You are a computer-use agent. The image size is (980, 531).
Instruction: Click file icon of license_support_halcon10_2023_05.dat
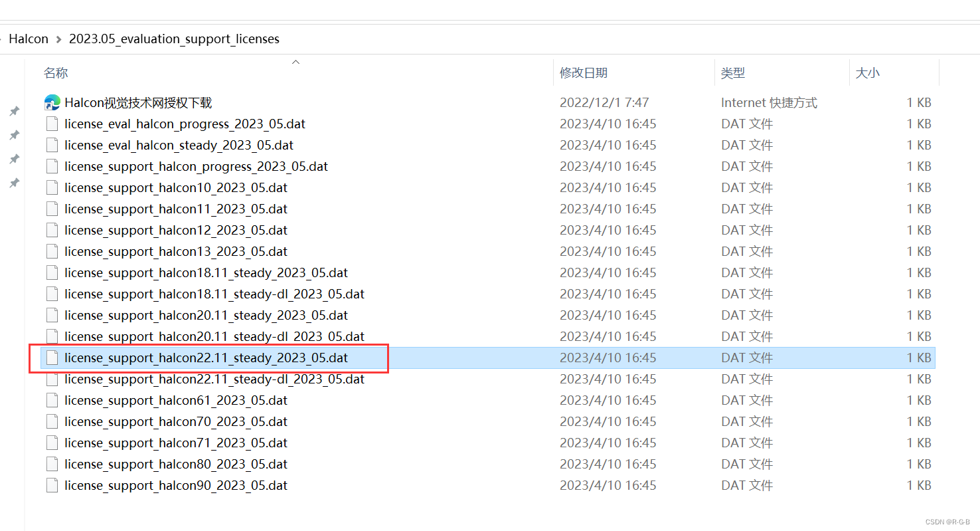click(52, 187)
